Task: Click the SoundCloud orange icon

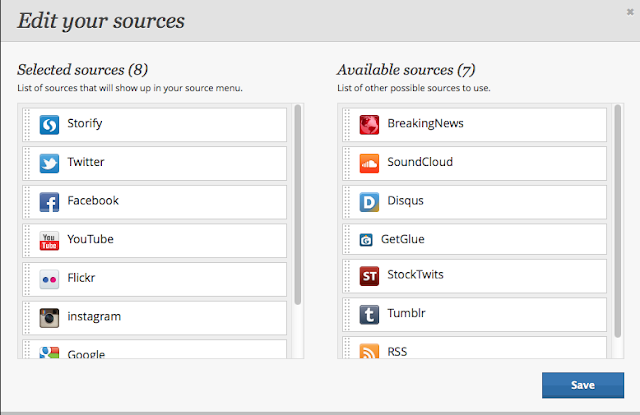Action: pos(369,163)
